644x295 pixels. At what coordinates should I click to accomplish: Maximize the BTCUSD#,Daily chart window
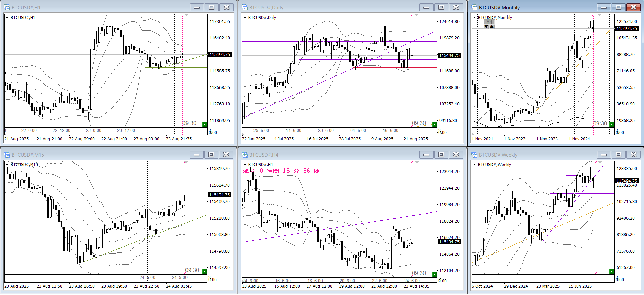(441, 7)
